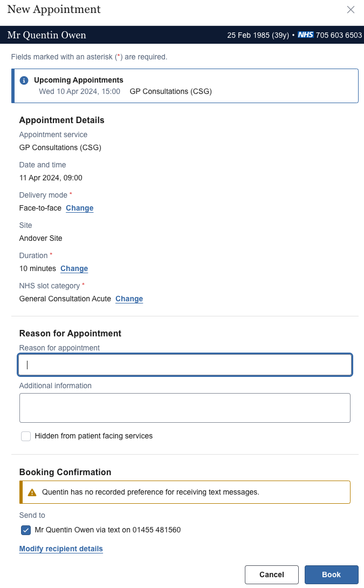This screenshot has height=588, width=364.
Task: Change the appointment duration
Action: pyautogui.click(x=74, y=269)
